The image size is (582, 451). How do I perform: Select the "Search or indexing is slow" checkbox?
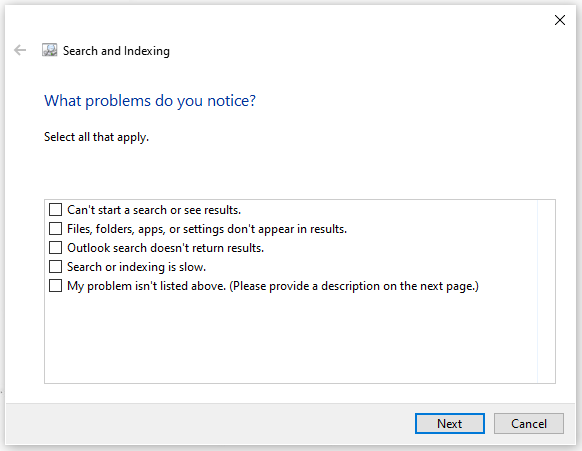[55, 267]
